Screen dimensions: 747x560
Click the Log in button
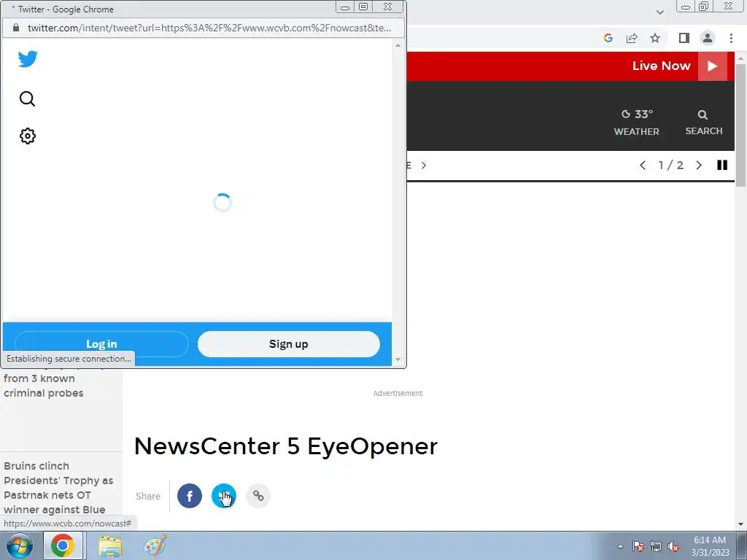pos(101,344)
